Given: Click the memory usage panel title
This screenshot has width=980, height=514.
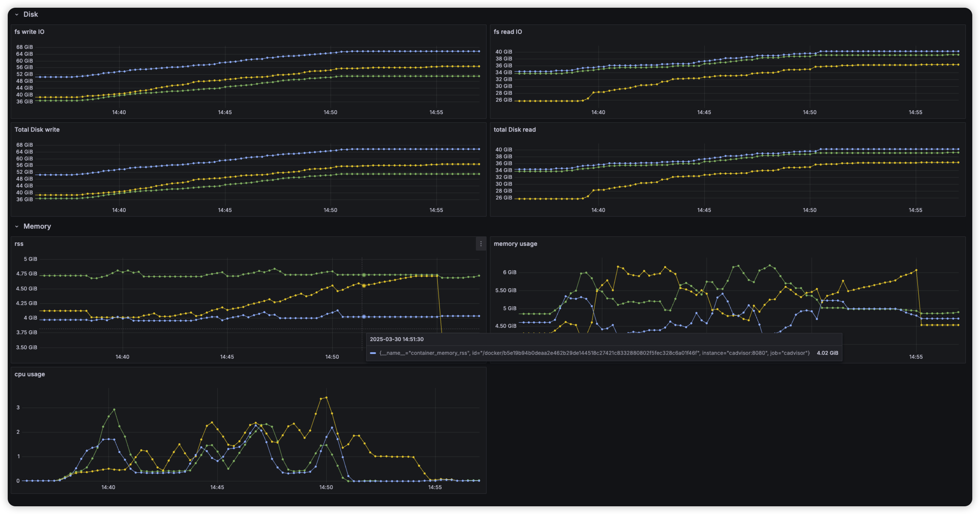Looking at the screenshot, I should coord(515,244).
